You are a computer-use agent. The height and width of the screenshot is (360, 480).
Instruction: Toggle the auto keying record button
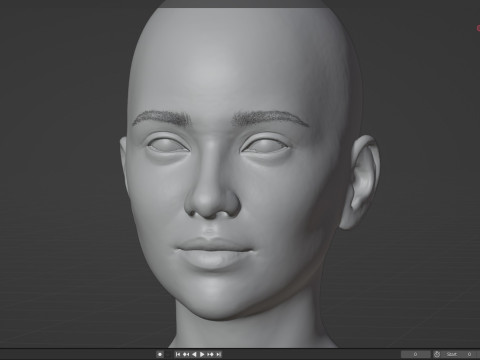[x=160, y=354]
